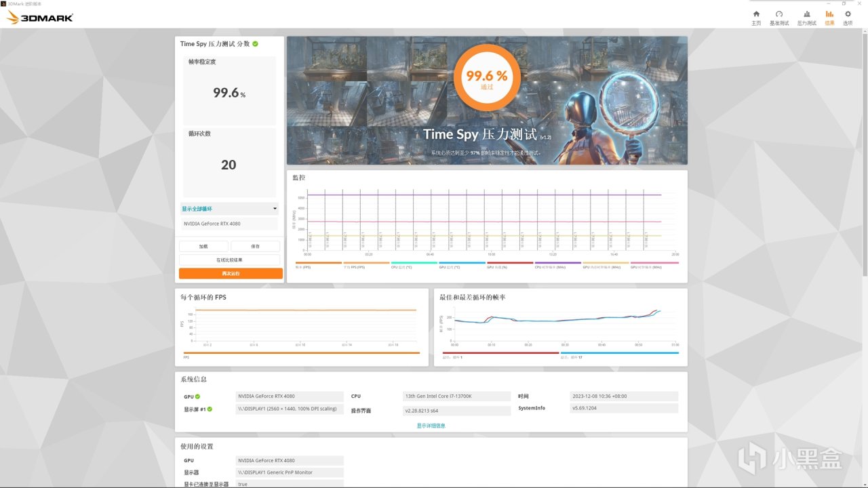Click the 监控 monitoring chart heading

[298, 178]
